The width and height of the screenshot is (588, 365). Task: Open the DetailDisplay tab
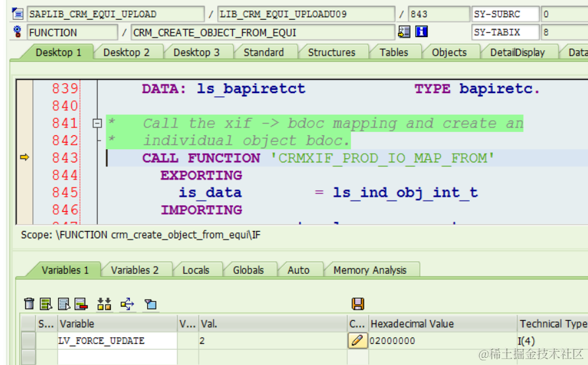[x=517, y=53]
